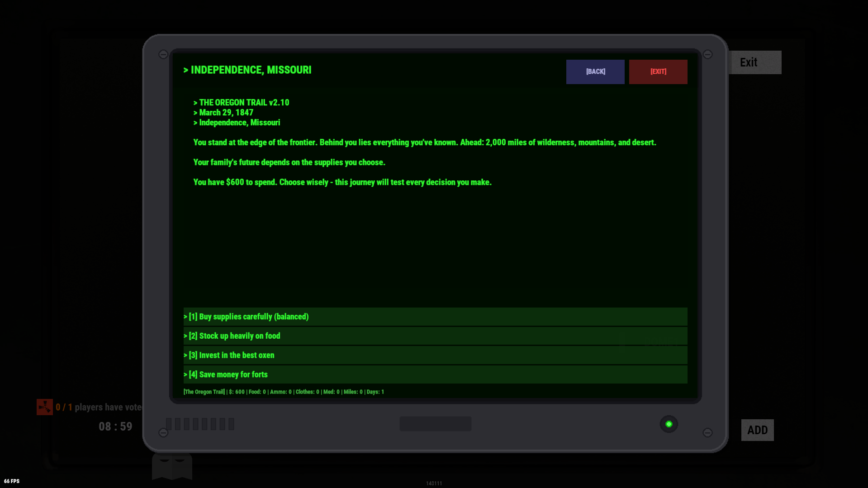Click the family's future depends on supplies line

(289, 162)
